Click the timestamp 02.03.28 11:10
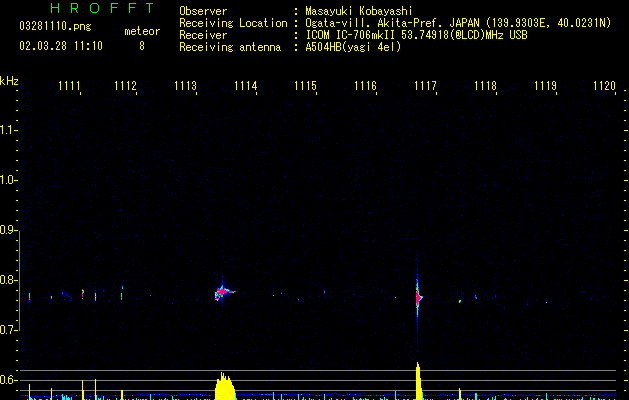The width and height of the screenshot is (629, 400). tap(61, 46)
